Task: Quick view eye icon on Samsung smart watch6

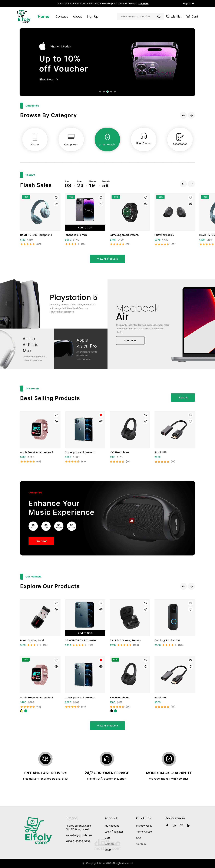Action: [146, 204]
